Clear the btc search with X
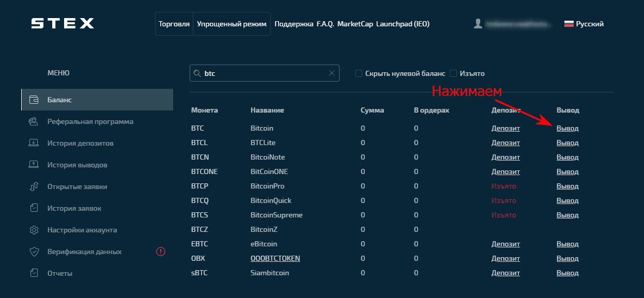 click(x=332, y=73)
